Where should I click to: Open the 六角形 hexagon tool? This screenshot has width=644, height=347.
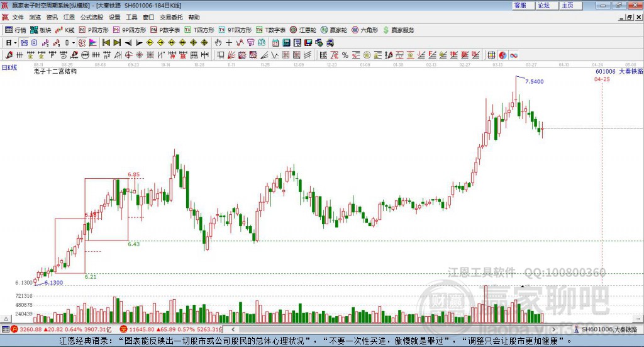365,30
